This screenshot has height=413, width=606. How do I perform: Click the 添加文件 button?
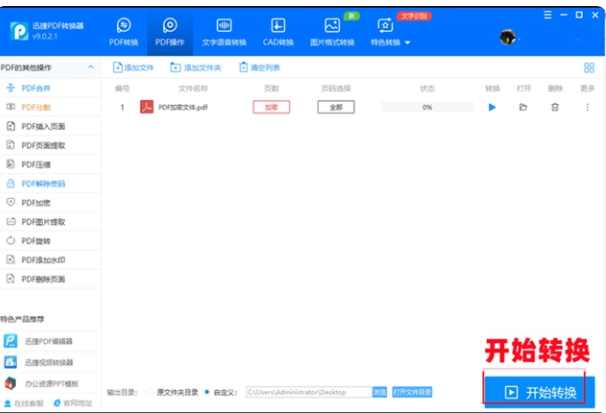[133, 68]
